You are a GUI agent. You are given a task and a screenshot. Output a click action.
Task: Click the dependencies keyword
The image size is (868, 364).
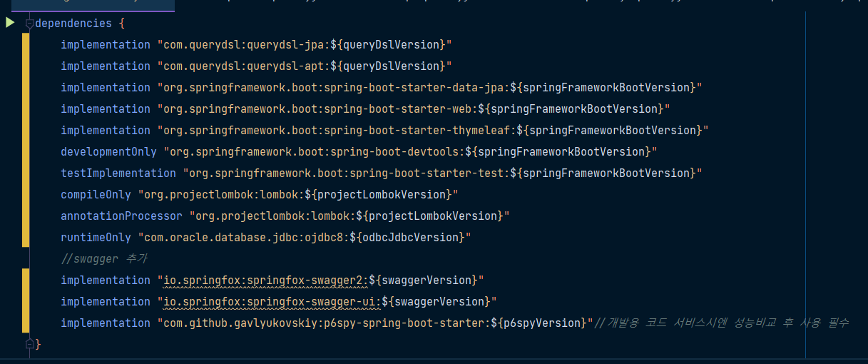[x=73, y=24]
